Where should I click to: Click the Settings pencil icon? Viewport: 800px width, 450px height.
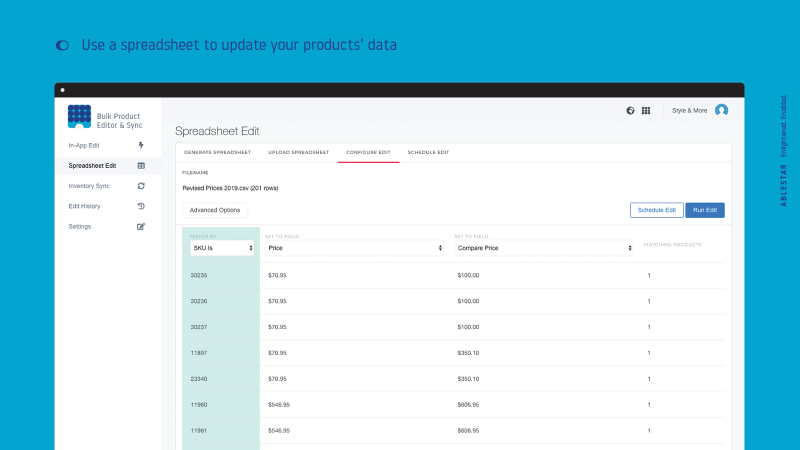pos(141,227)
